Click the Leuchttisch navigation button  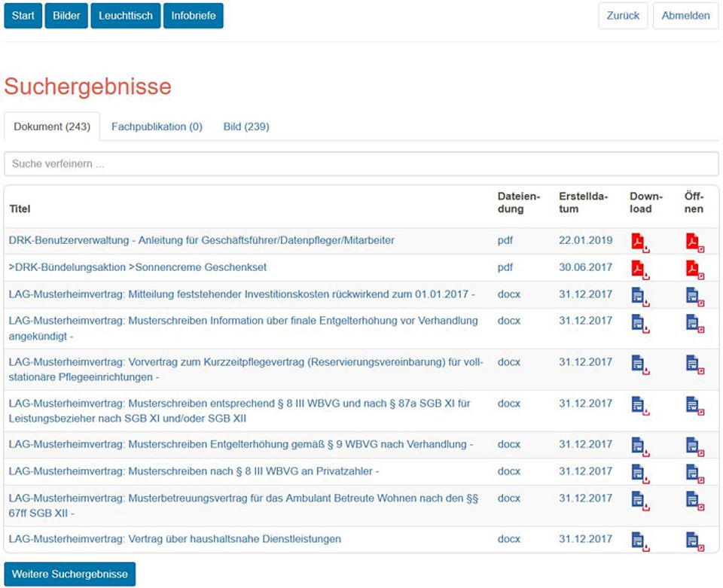click(126, 16)
